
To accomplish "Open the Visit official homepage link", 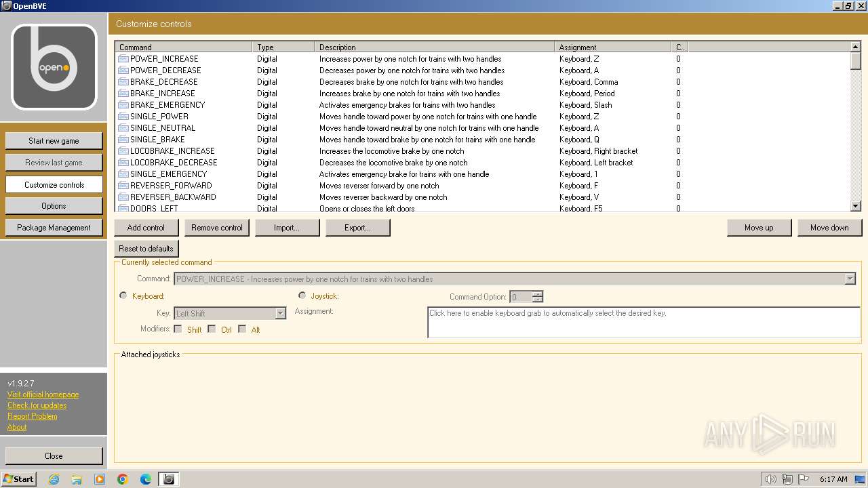I will pos(43,394).
